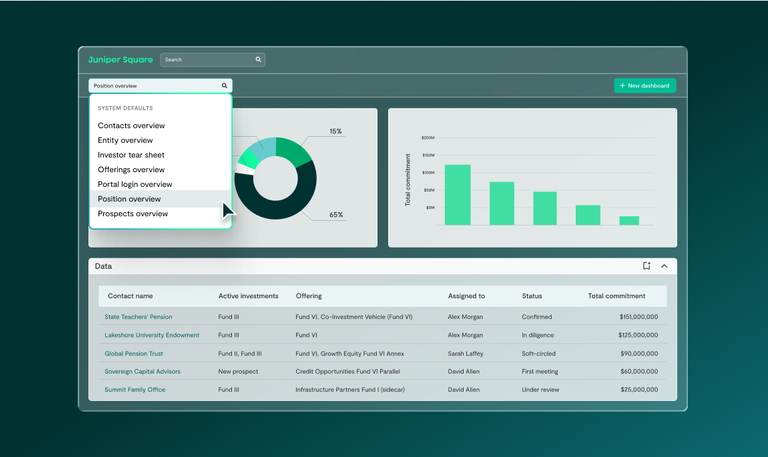
Task: Click the tallest bar in commitment chart
Action: tap(457, 195)
